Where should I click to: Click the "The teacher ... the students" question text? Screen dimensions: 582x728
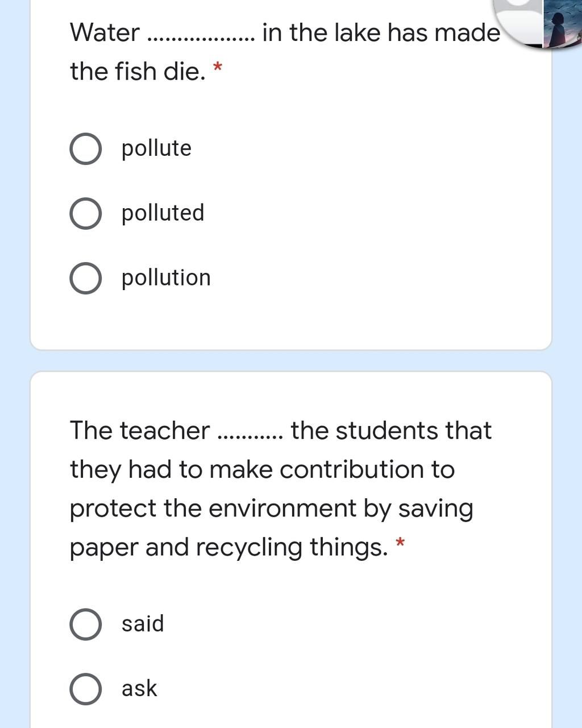point(280,489)
